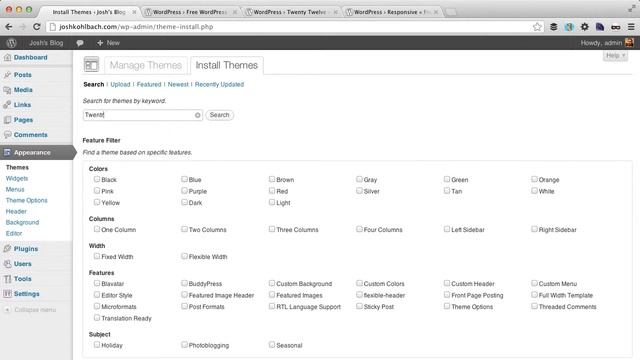Switch to Free WordPress Themes browser tab
Screen dimensions: 640x360
[189, 12]
